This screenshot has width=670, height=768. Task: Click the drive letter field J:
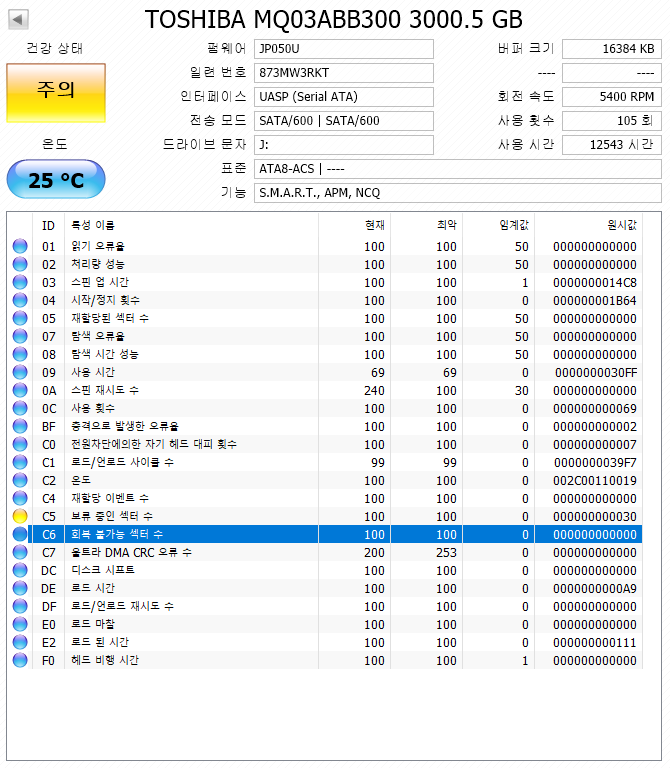tap(343, 144)
